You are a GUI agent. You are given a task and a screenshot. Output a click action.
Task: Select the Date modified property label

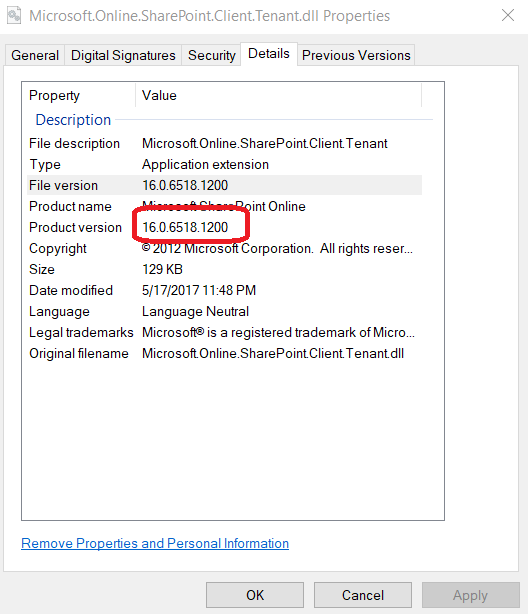(x=71, y=291)
